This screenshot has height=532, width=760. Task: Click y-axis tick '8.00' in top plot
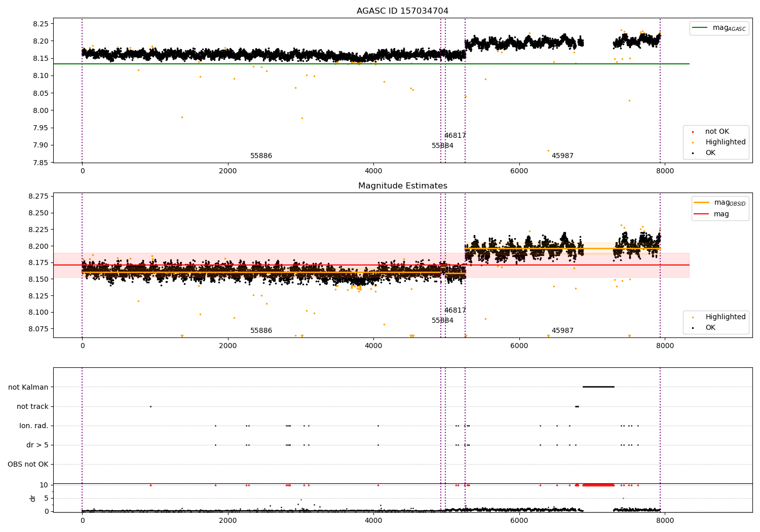click(40, 110)
